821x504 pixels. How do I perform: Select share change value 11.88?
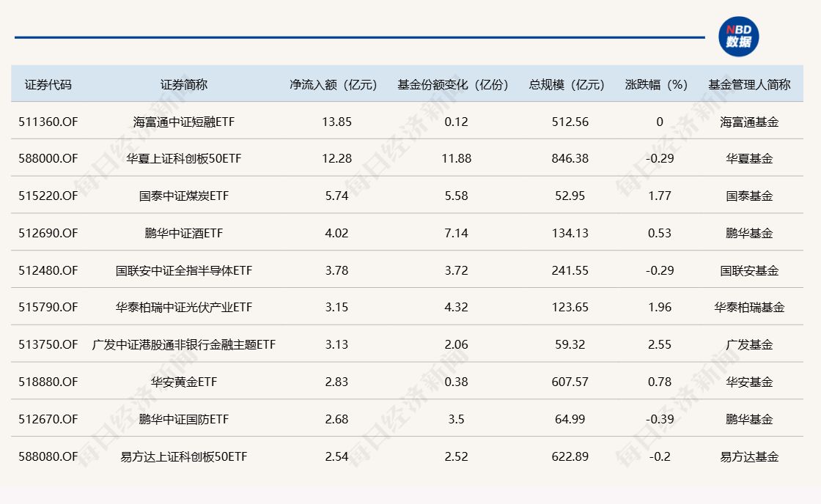pyautogui.click(x=456, y=158)
